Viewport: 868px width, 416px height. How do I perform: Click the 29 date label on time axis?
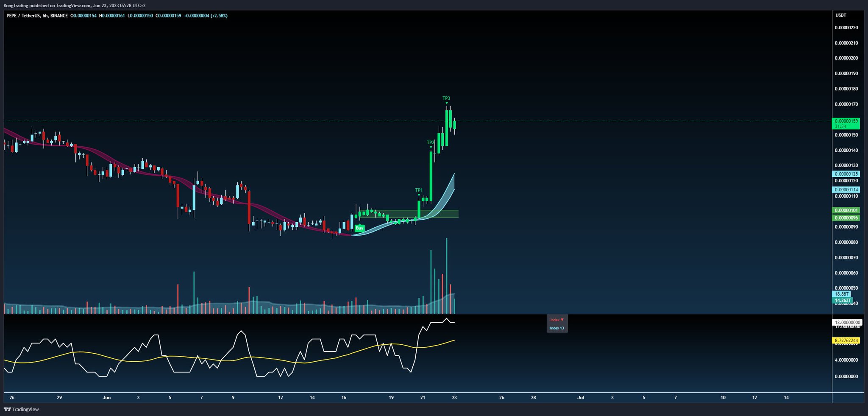[59, 398]
